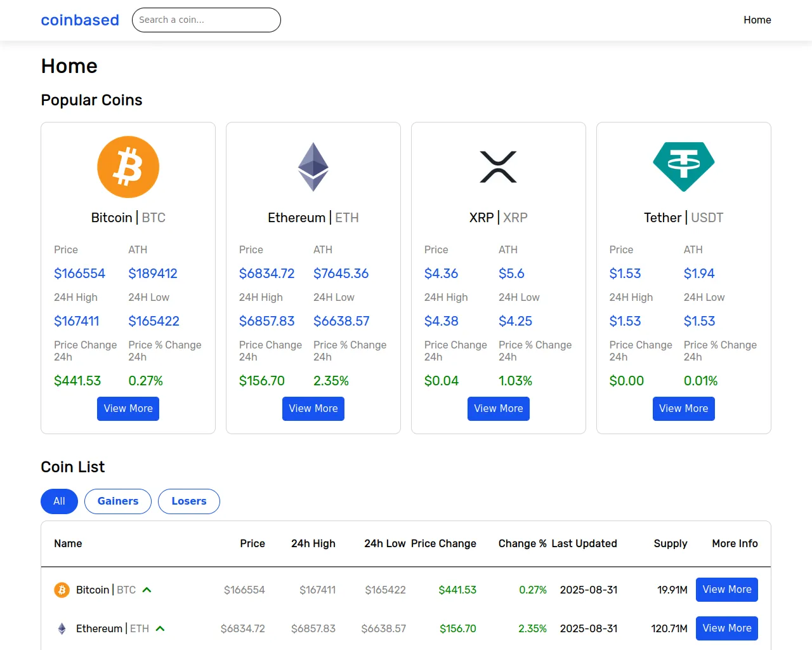Click Bitcoin 24H Low $165422 on card
Viewport: 812px width, 650px height.
coord(154,321)
